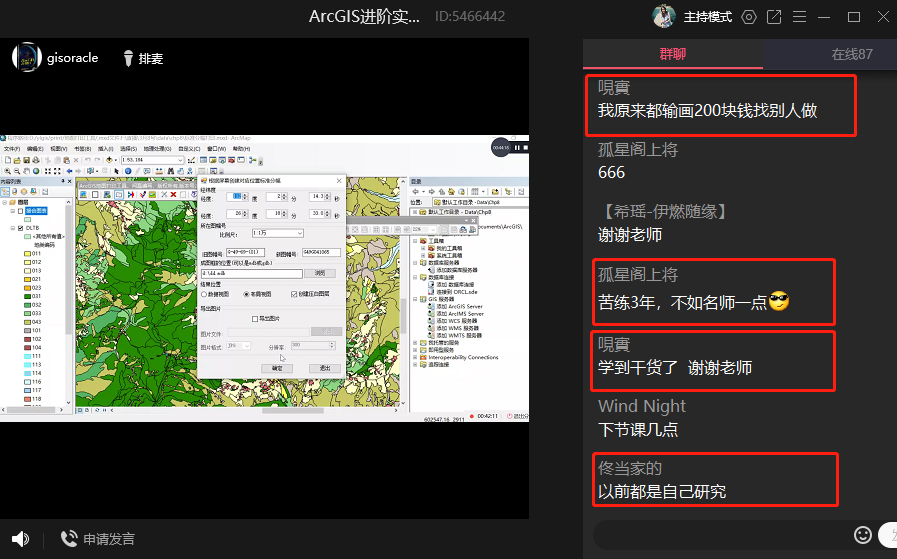Image resolution: width=897 pixels, height=559 pixels.
Task: Open the 图片格式 JPG dropdown
Action: [239, 346]
